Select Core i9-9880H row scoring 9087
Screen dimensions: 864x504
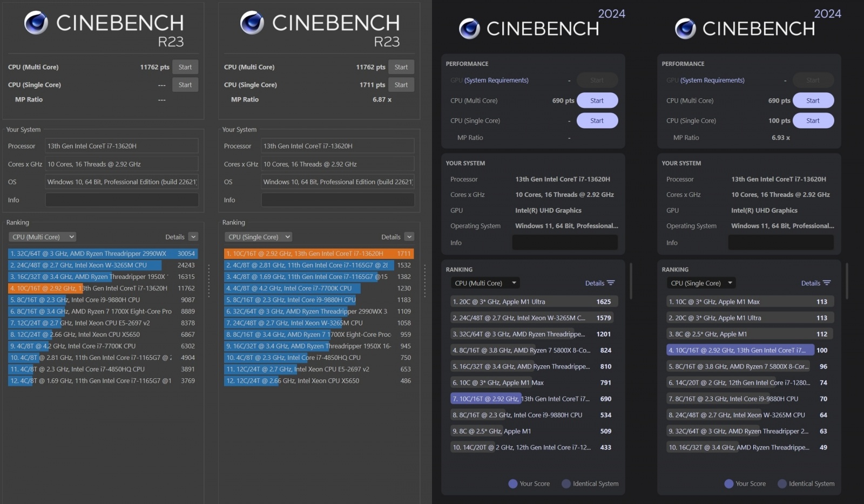[x=103, y=299]
